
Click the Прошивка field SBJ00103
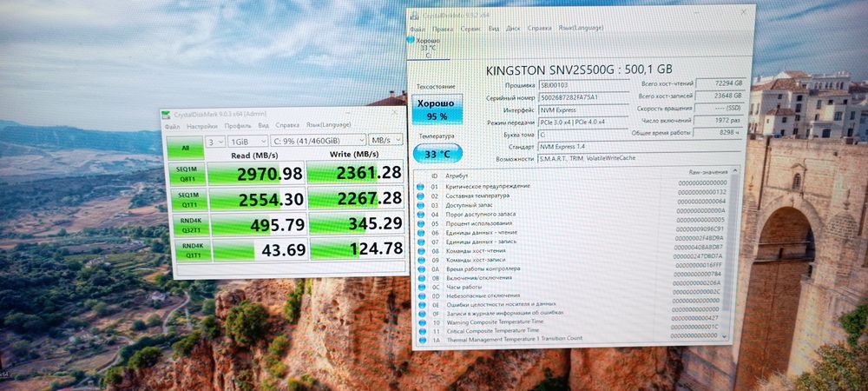pos(583,85)
